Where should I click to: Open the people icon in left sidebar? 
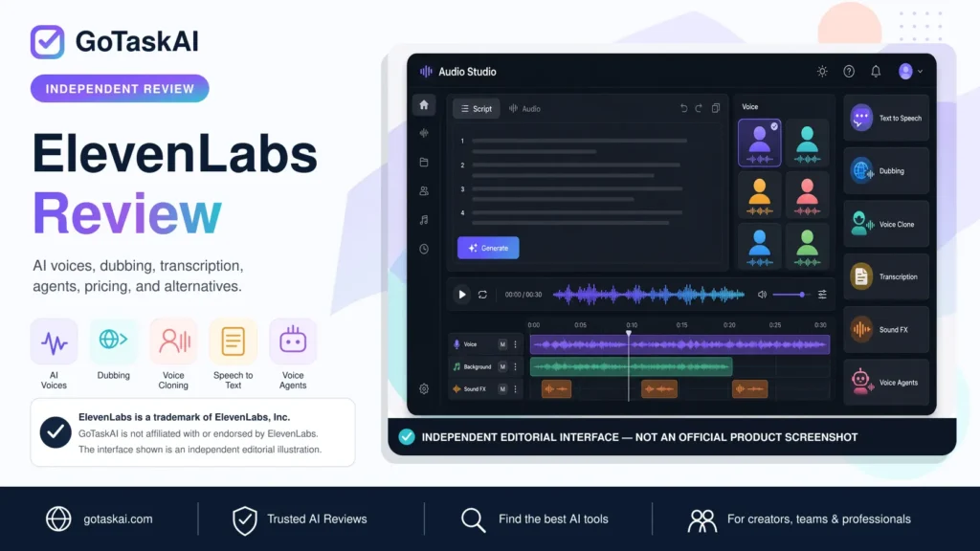tap(424, 190)
